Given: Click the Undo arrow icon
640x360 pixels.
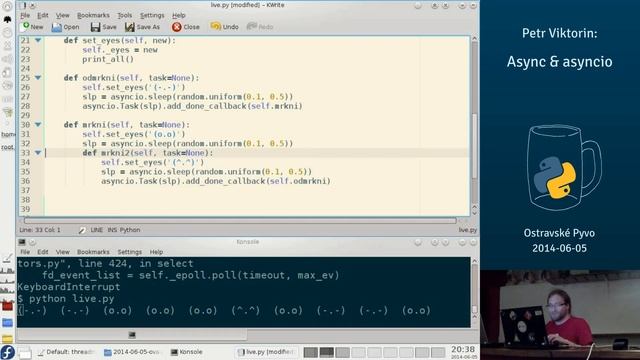Looking at the screenshot, I should pyautogui.click(x=215, y=27).
